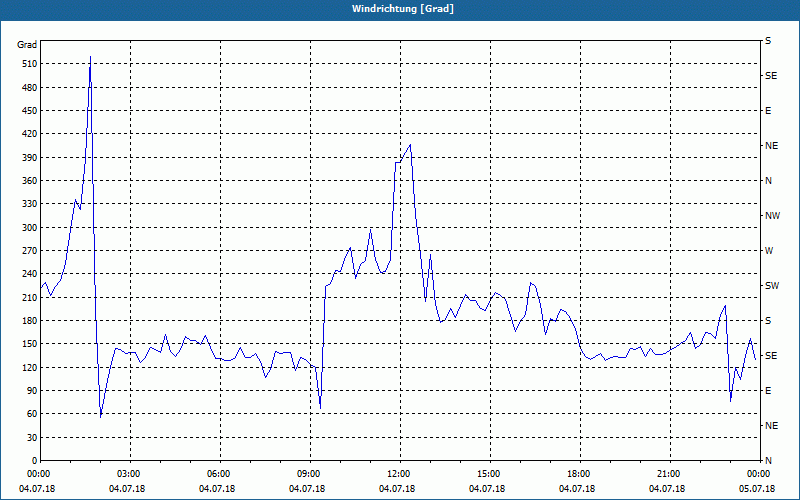
Task: Click the 150 y-axis value
Action: (30, 344)
